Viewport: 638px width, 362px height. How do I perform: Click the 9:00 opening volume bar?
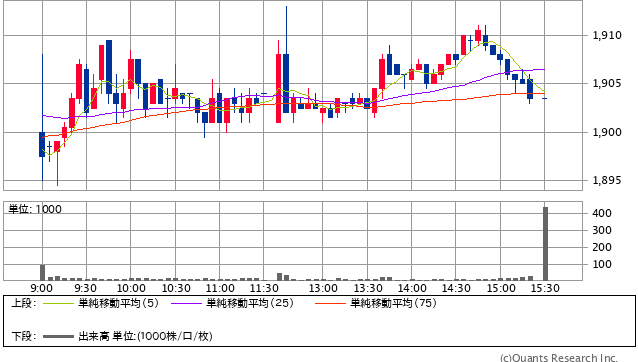pyautogui.click(x=42, y=273)
